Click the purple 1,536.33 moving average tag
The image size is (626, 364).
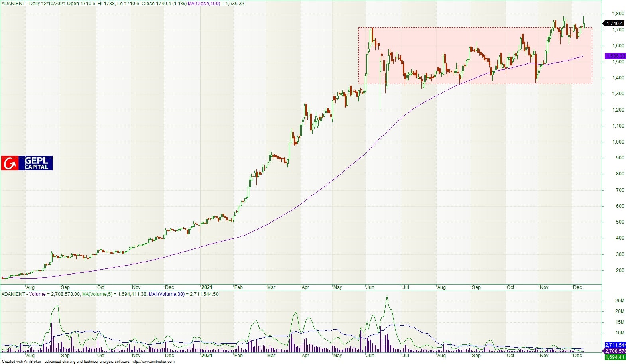coord(614,56)
